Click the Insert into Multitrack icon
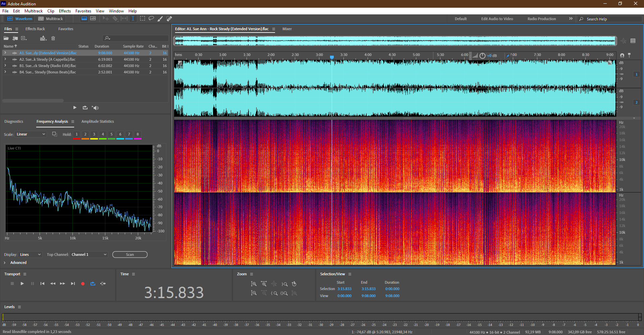The height and width of the screenshot is (335, 644). tap(43, 38)
